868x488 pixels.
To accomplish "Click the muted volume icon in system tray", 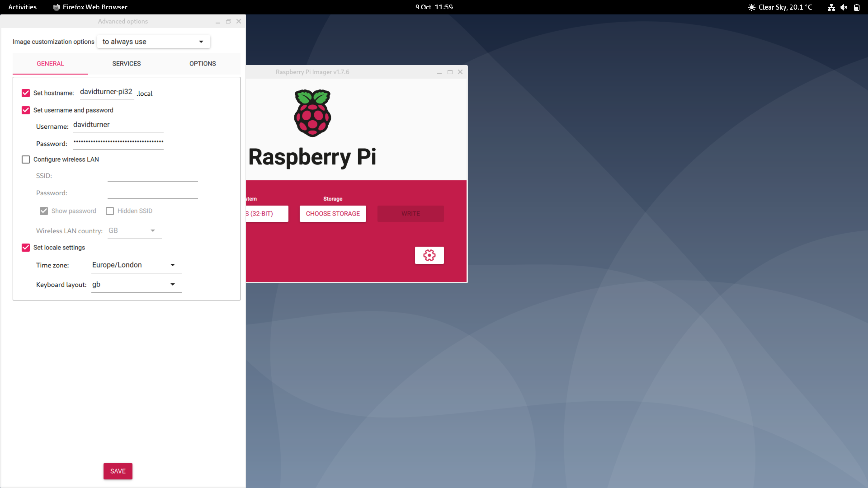I will click(x=844, y=7).
